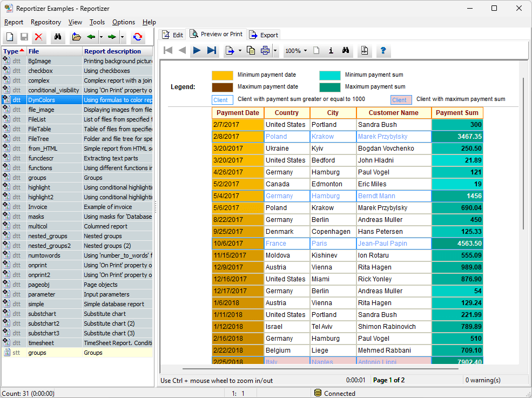Jump to last page of report
Screen dimensions: 532x398
click(212, 51)
